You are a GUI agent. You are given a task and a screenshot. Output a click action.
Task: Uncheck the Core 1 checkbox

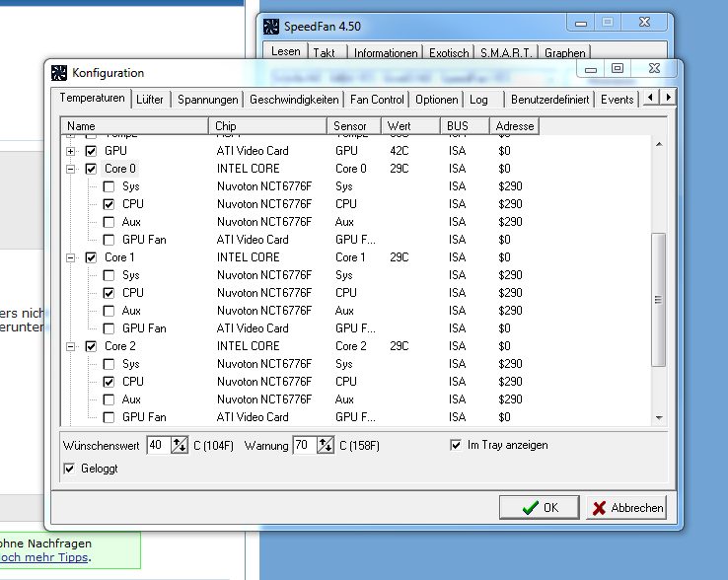[91, 257]
